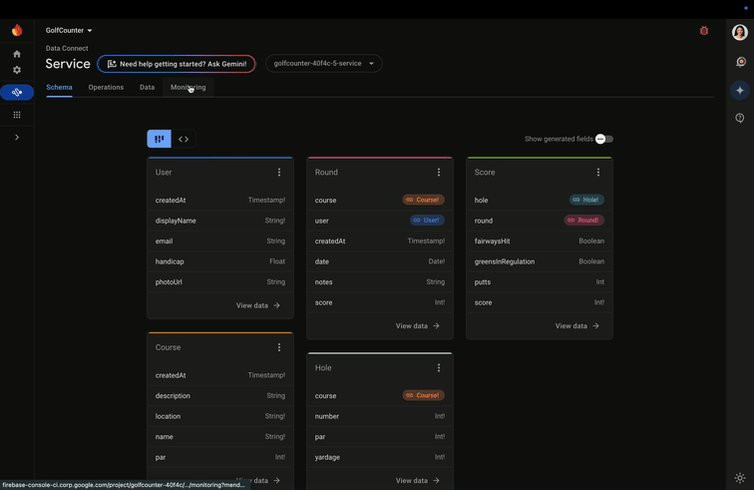Viewport: 754px width, 490px height.
Task: Switch to the Operations tab
Action: tap(106, 88)
